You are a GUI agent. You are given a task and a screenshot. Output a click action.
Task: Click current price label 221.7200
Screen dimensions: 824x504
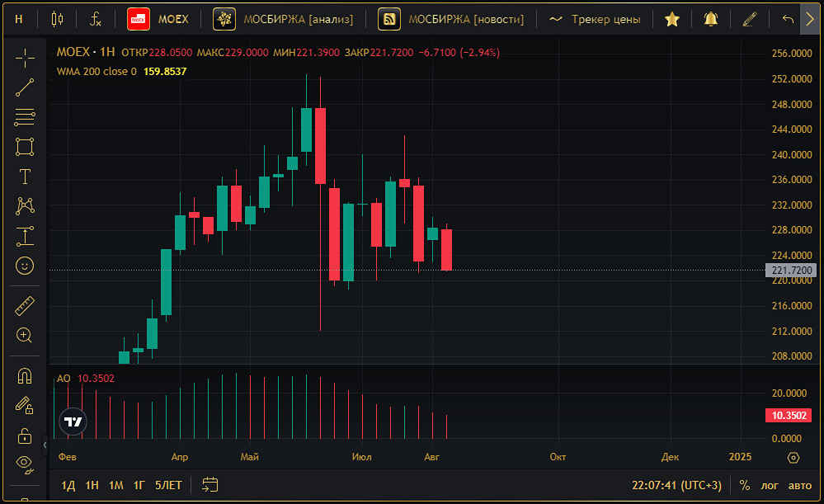pos(791,270)
